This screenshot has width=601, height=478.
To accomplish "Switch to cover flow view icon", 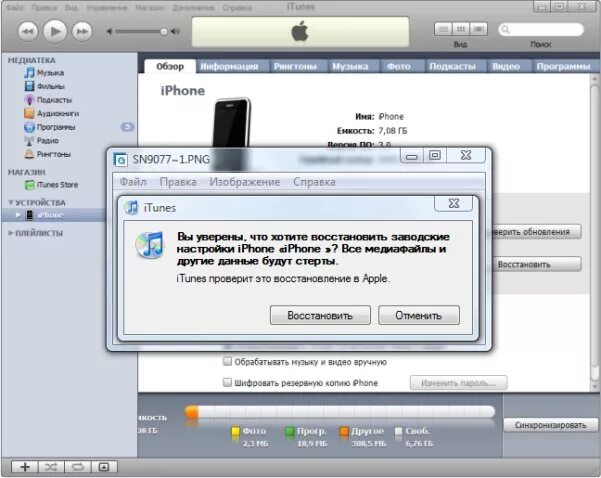I will (x=478, y=29).
